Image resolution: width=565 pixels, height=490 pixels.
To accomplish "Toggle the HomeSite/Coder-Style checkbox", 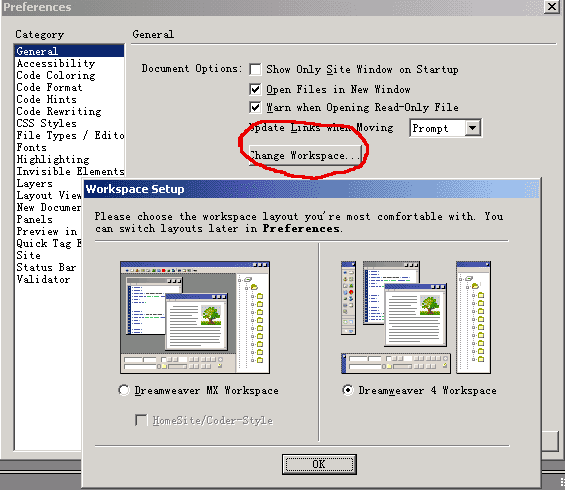I will (141, 420).
